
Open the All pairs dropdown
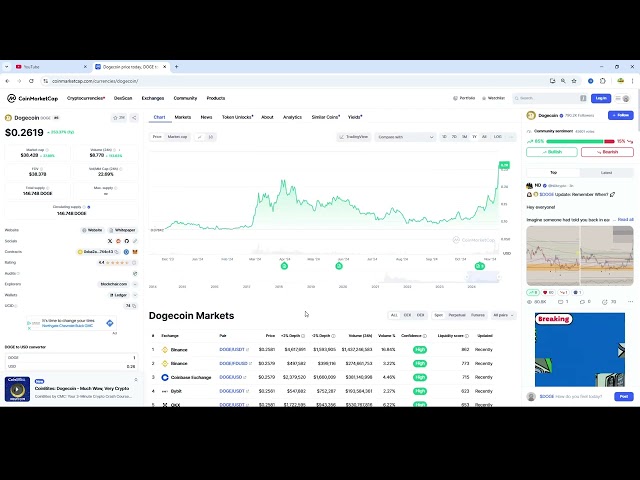pyautogui.click(x=502, y=315)
